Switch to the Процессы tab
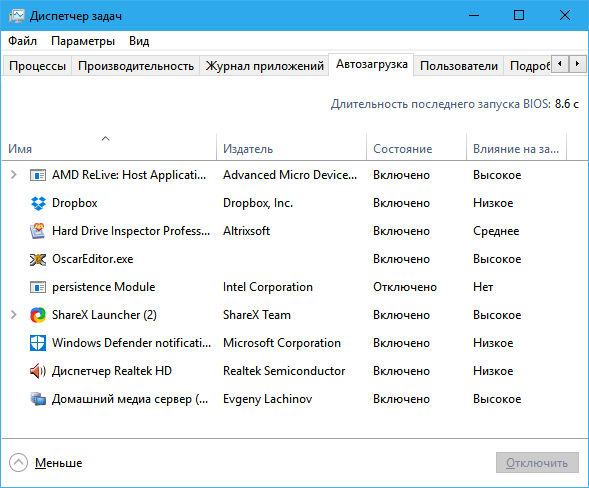Viewport: 589px width, 488px height. click(37, 66)
